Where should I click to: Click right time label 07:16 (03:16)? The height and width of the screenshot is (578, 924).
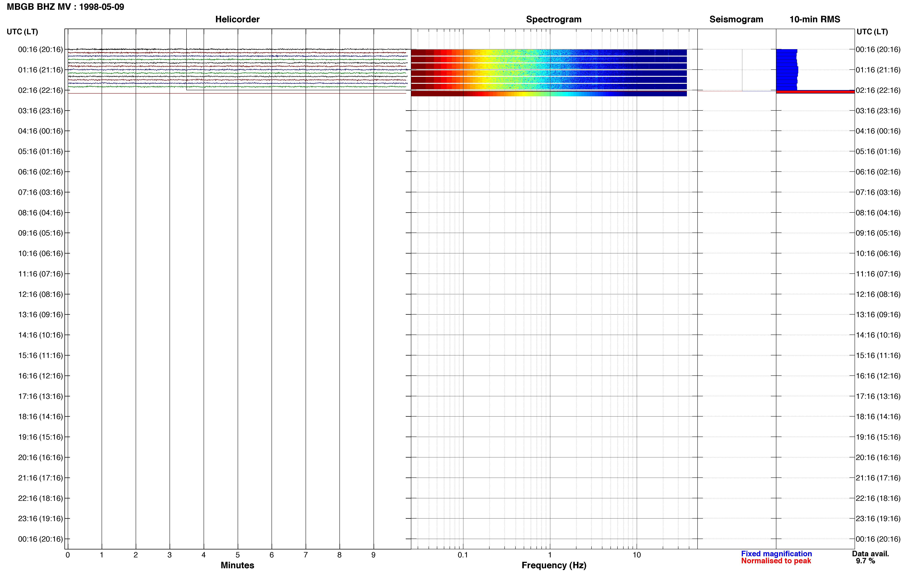coord(878,192)
